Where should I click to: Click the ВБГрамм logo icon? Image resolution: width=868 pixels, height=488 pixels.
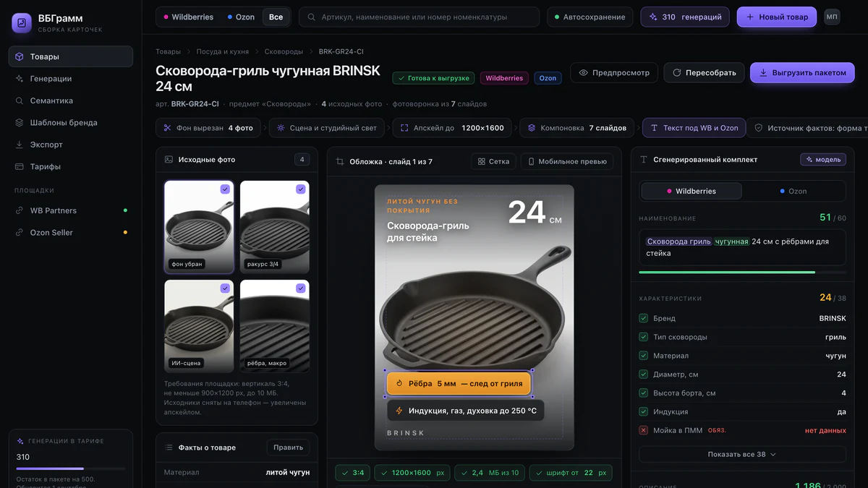click(x=22, y=23)
